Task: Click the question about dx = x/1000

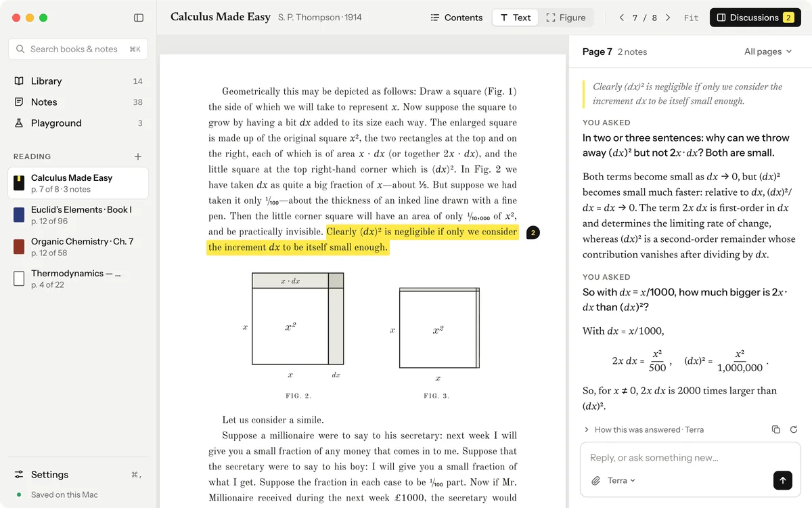Action: 685,299
